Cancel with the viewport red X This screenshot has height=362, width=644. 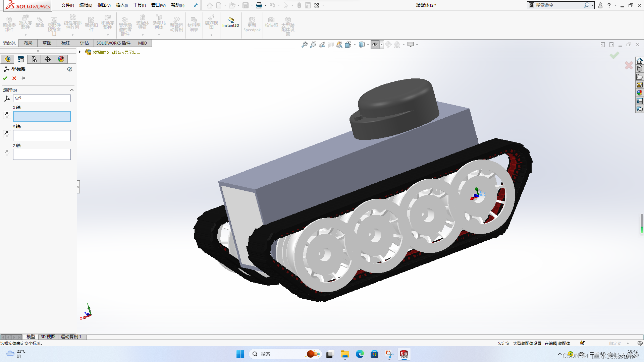pyautogui.click(x=629, y=65)
